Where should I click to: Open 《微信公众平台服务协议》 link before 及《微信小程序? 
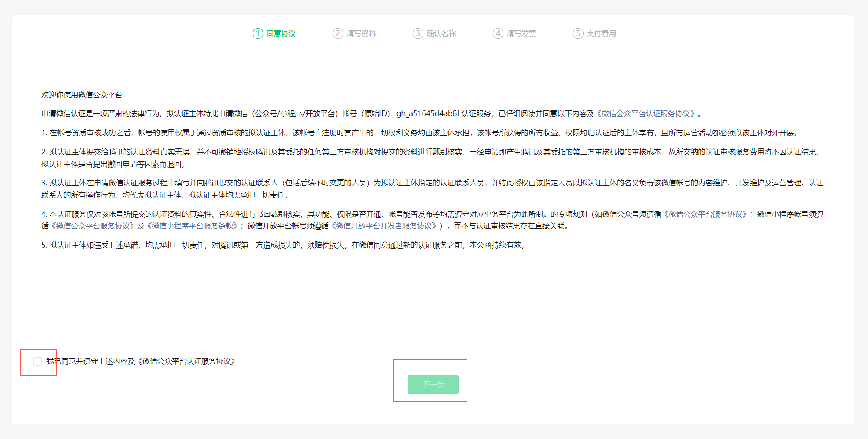pyautogui.click(x=93, y=226)
